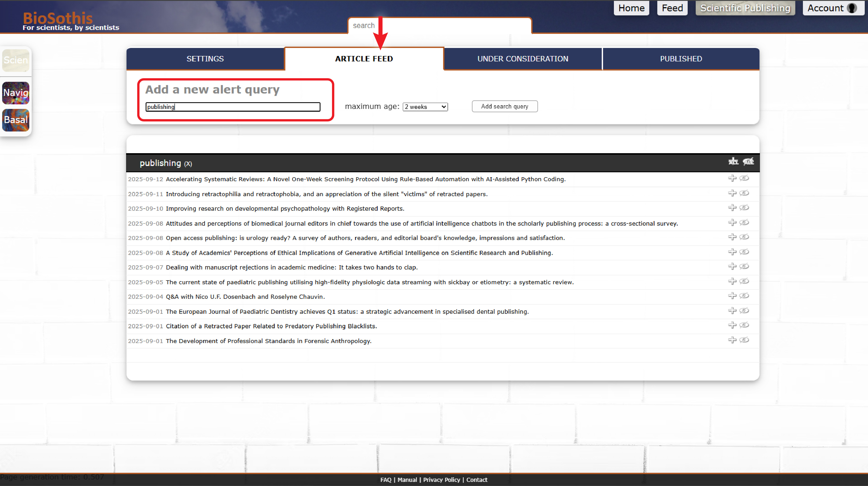Image resolution: width=868 pixels, height=486 pixels.
Task: Switch to the Under Consideration tab
Action: (523, 59)
